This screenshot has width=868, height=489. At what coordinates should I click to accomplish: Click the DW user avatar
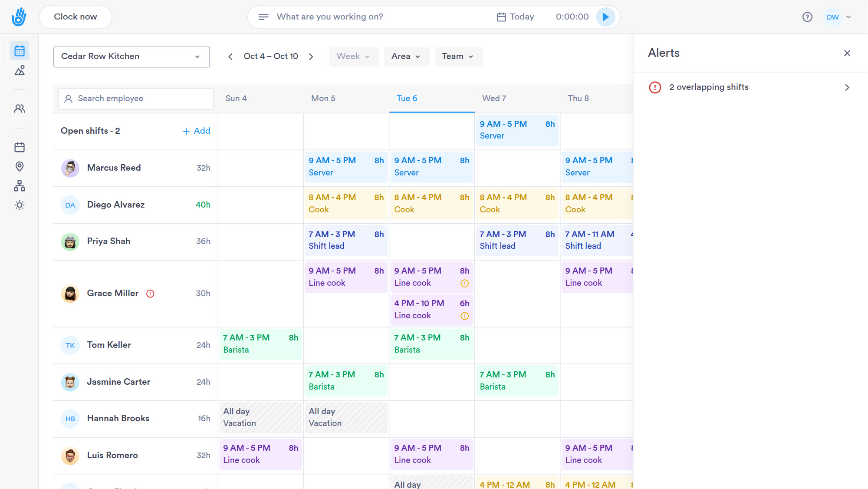point(832,17)
